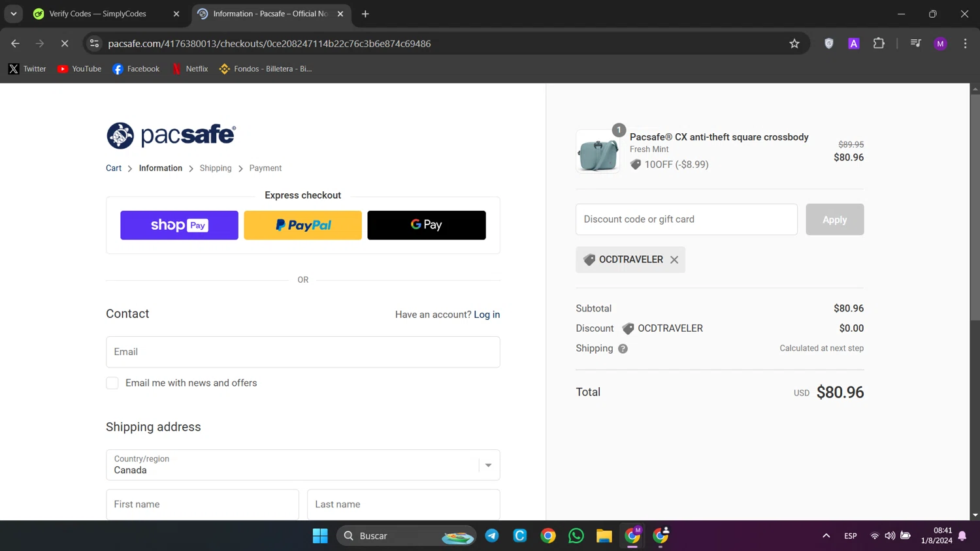Open the taskbar clock and date
This screenshot has width=980, height=551.
click(x=936, y=536)
